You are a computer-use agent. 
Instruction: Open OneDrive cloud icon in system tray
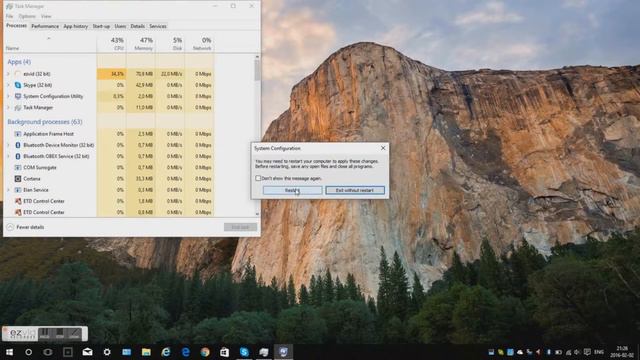[520, 352]
